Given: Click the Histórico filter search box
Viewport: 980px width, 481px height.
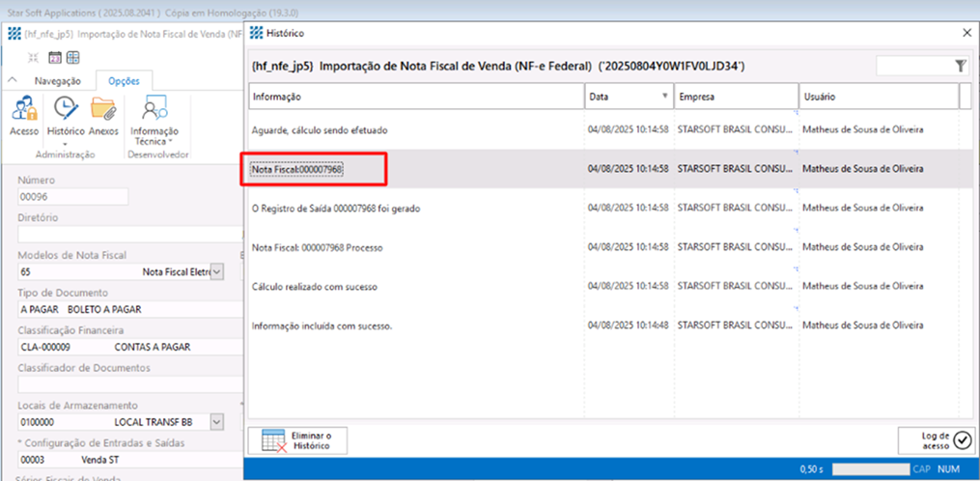Looking at the screenshot, I should [x=912, y=66].
